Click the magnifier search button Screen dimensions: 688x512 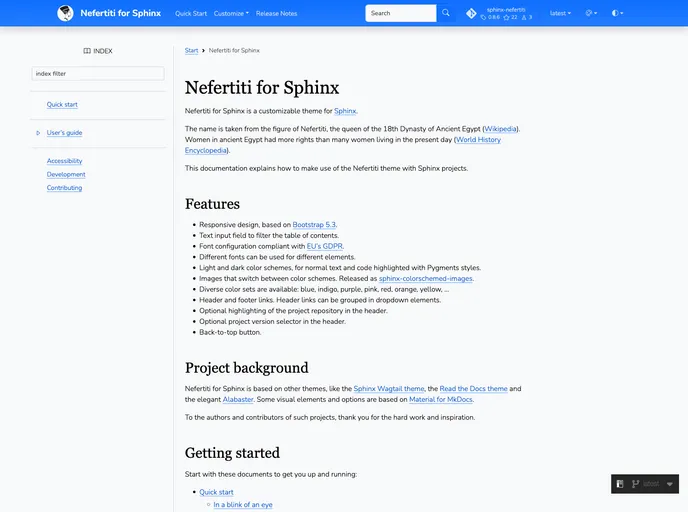(x=446, y=13)
